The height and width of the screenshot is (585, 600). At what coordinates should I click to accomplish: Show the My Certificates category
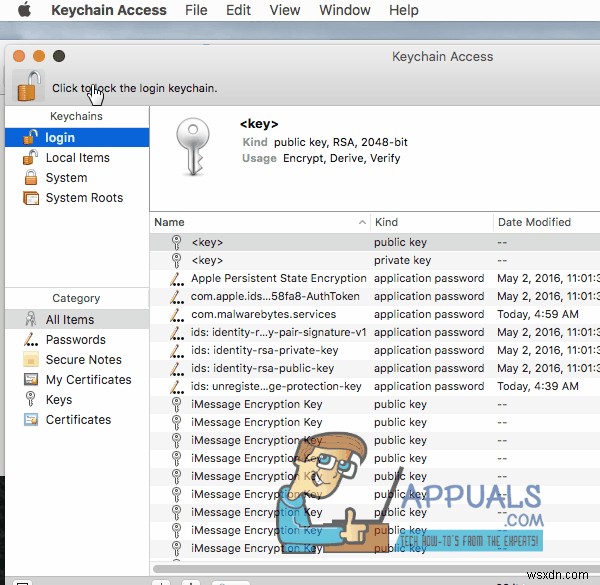pyautogui.click(x=77, y=380)
